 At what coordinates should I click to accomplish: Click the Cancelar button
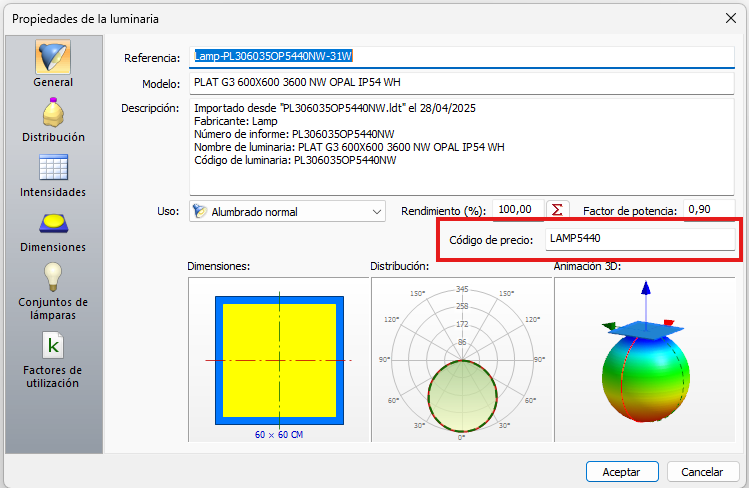coord(702,471)
